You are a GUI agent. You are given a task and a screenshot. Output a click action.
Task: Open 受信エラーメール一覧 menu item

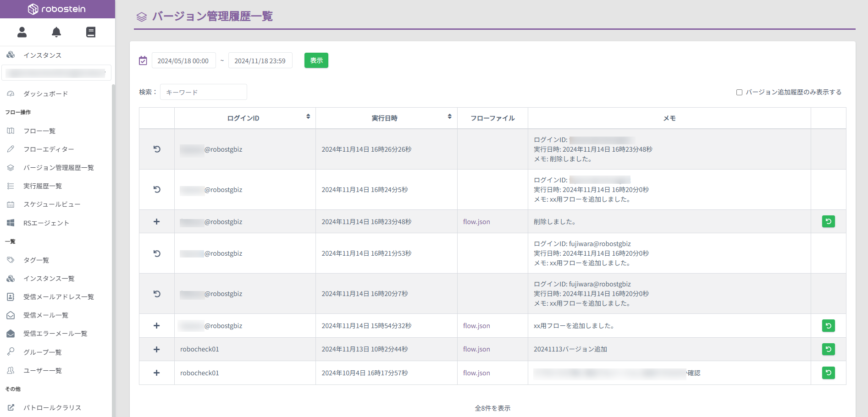point(55,333)
